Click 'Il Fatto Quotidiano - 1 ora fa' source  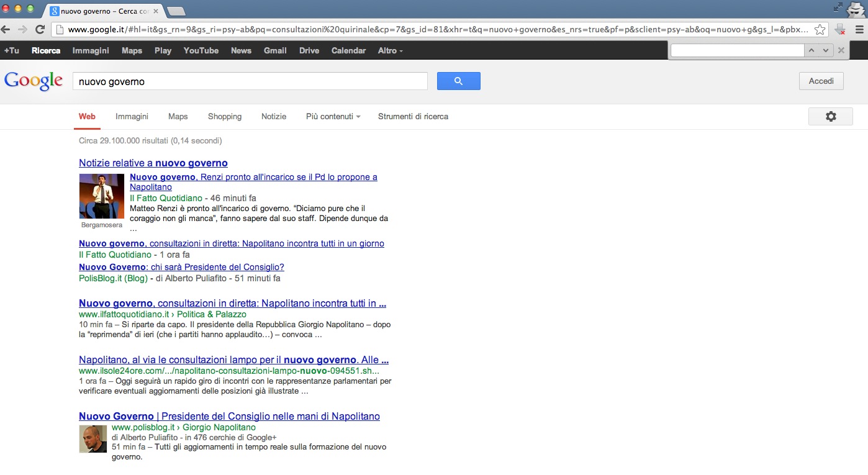[x=134, y=255]
